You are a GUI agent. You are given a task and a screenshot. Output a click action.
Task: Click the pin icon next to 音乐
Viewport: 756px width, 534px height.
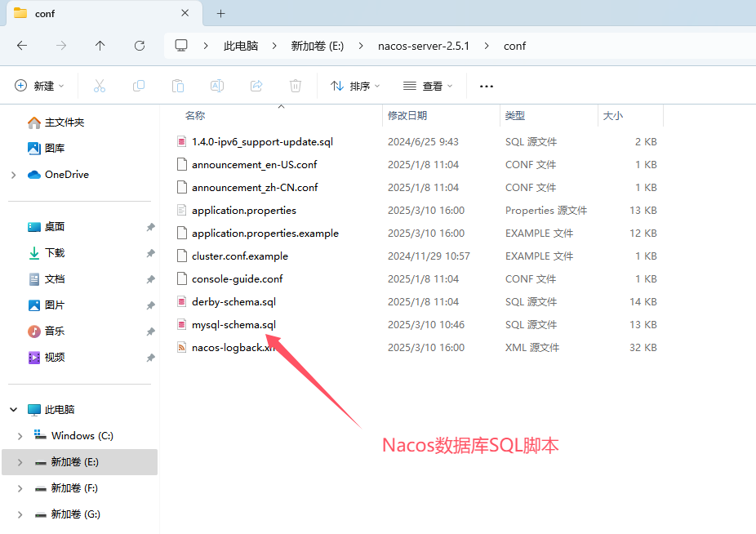coord(151,332)
